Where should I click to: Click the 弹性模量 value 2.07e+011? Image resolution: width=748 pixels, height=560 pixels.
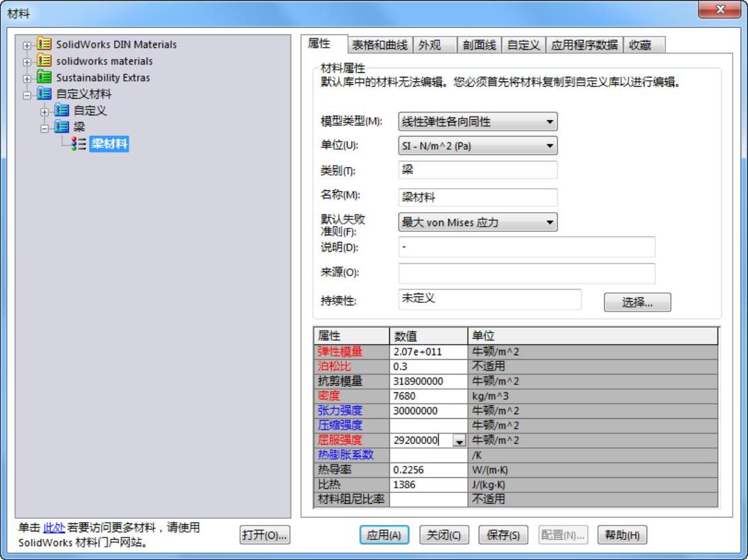[x=428, y=352]
